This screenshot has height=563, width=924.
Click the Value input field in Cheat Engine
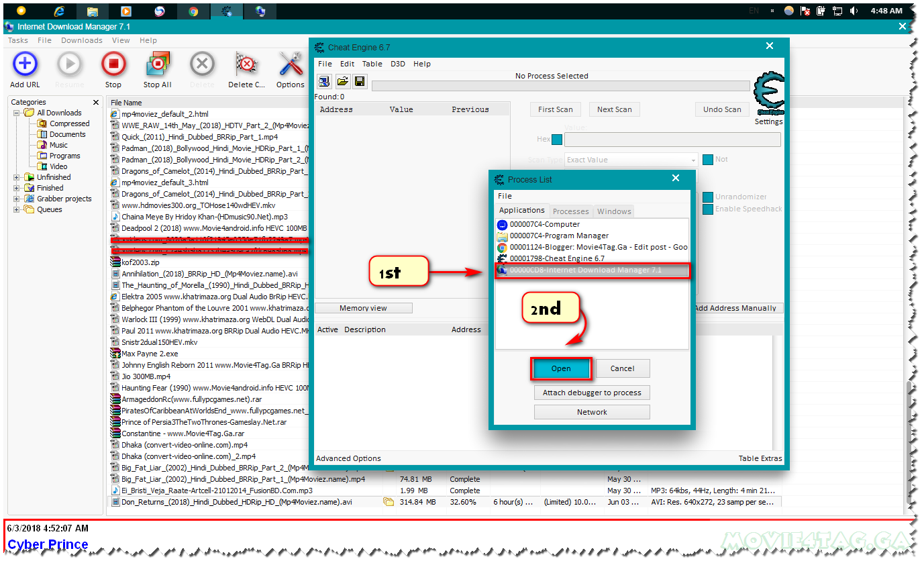pyautogui.click(x=672, y=140)
